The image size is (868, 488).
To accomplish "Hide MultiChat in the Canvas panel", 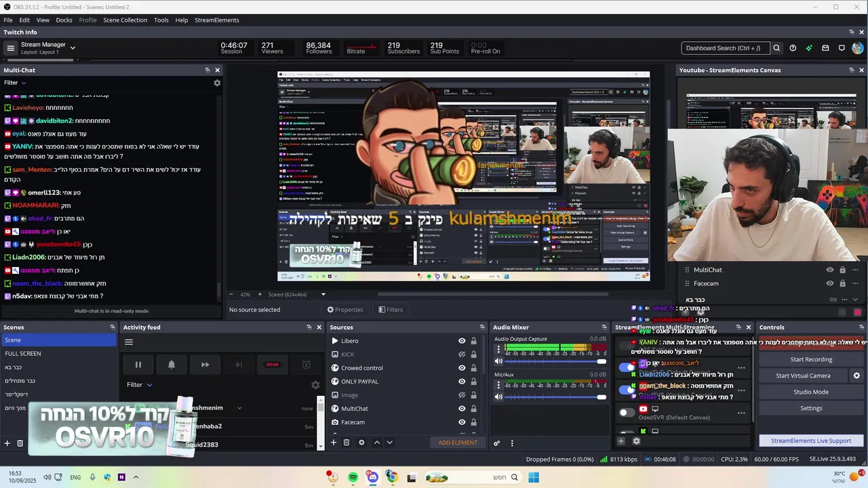I will 829,270.
